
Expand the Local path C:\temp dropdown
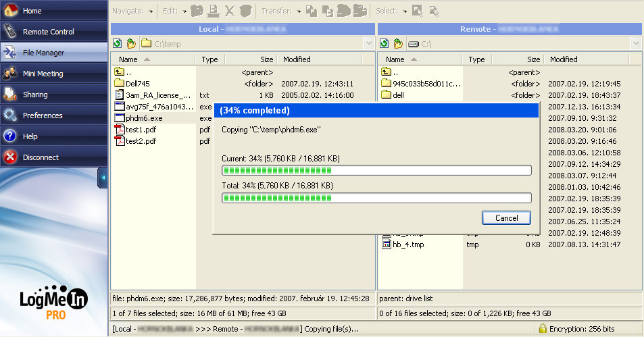369,43
